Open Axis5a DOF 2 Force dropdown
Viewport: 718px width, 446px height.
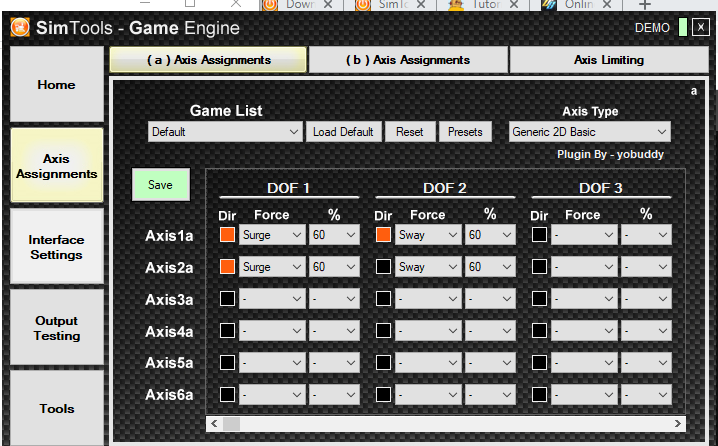pyautogui.click(x=428, y=363)
